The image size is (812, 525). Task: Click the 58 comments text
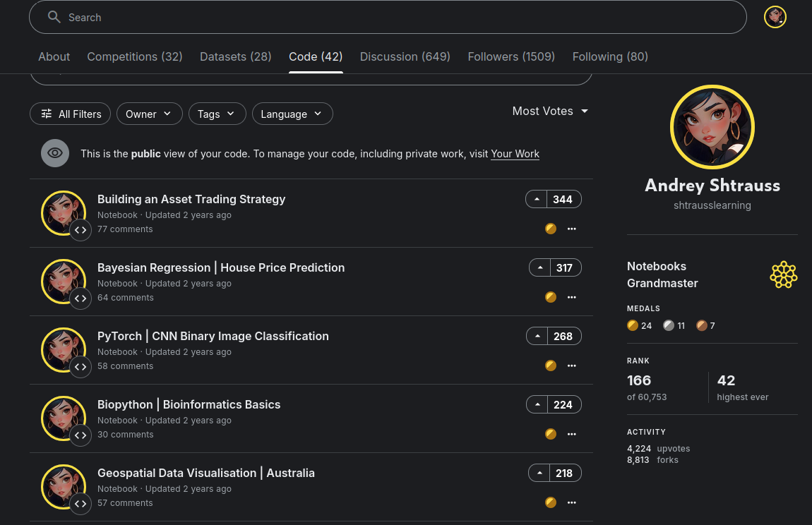tap(125, 366)
